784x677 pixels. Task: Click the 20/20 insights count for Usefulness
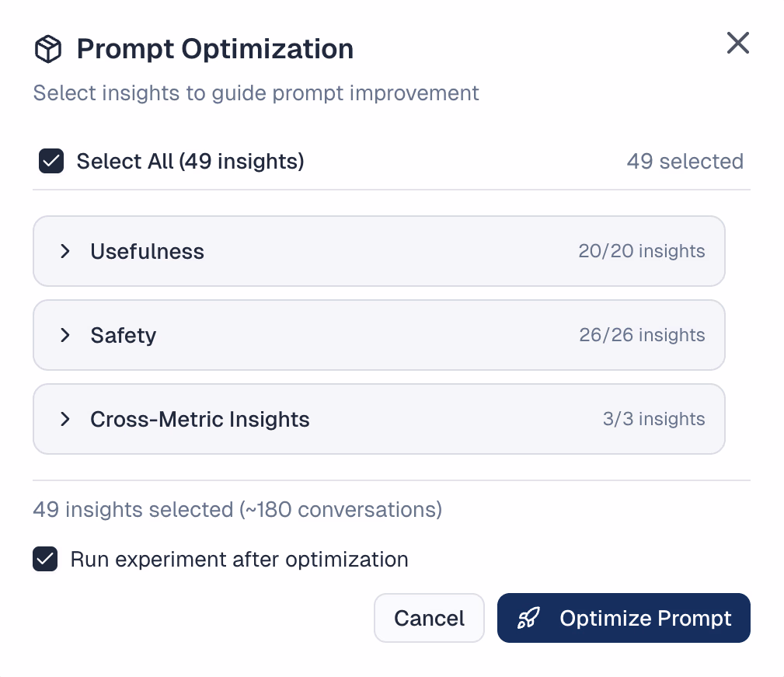tap(642, 251)
